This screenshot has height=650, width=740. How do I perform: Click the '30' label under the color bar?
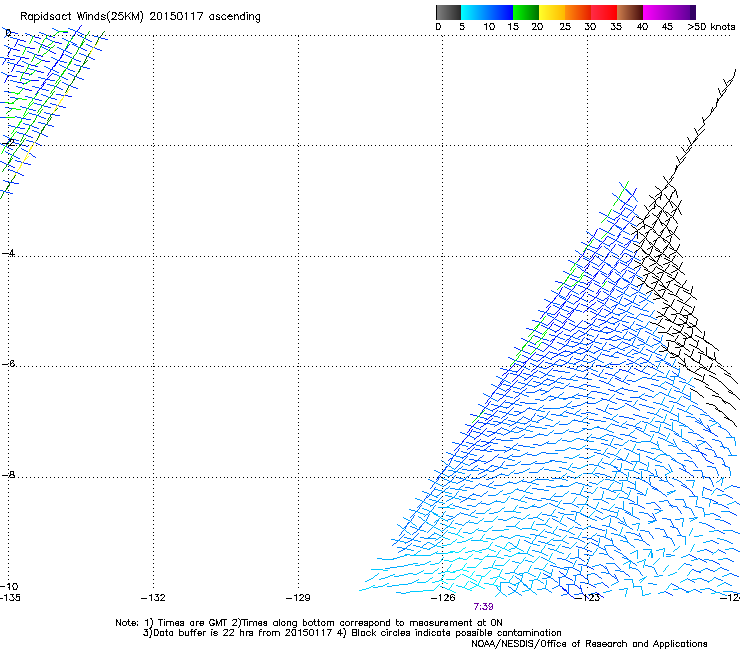(590, 27)
